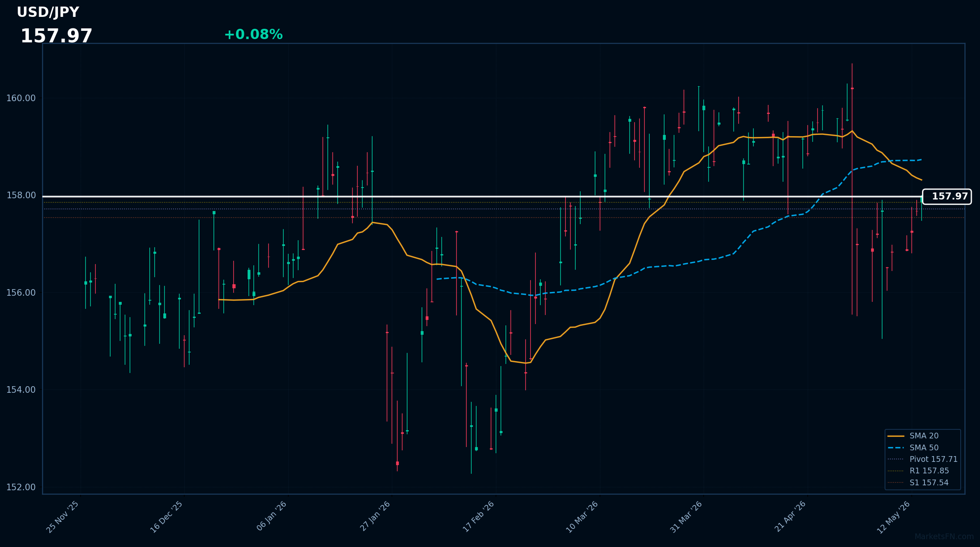Image resolution: width=980 pixels, height=547 pixels.
Task: Click the blue dashed SMA 50 legend sample
Action: pyautogui.click(x=896, y=447)
